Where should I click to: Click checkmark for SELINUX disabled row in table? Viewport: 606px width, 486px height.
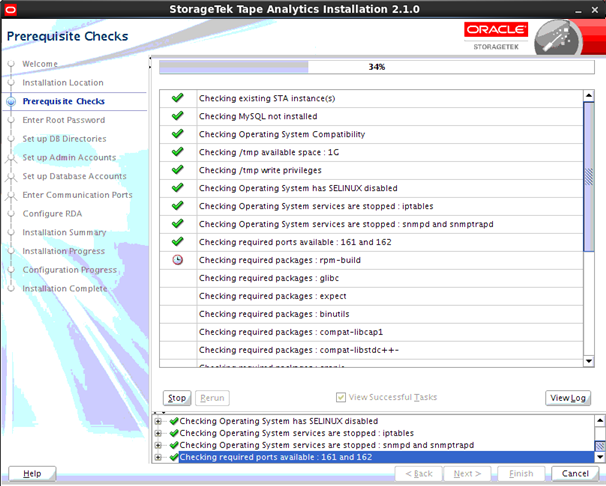coord(177,188)
